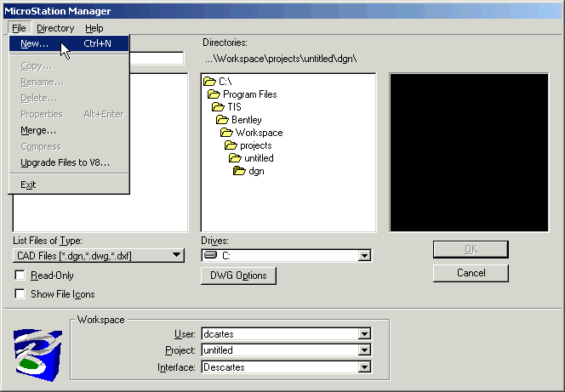
Task: Select 'projects' directory text
Action: 256,145
